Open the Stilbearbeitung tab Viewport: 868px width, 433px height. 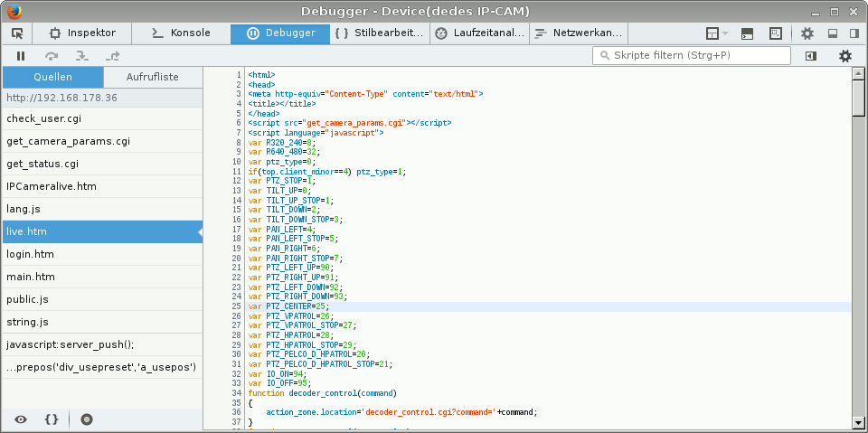click(381, 33)
